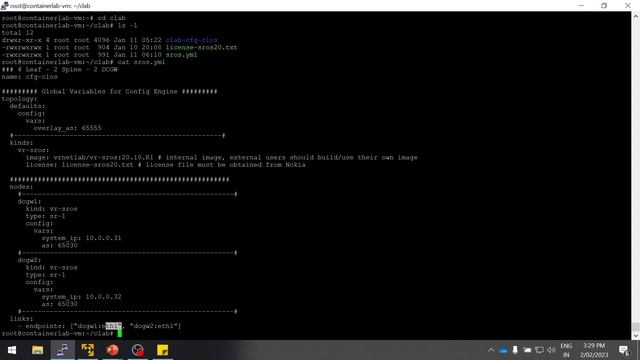640x360 pixels.
Task: Click the "kinds:" line
Action: pos(21,143)
